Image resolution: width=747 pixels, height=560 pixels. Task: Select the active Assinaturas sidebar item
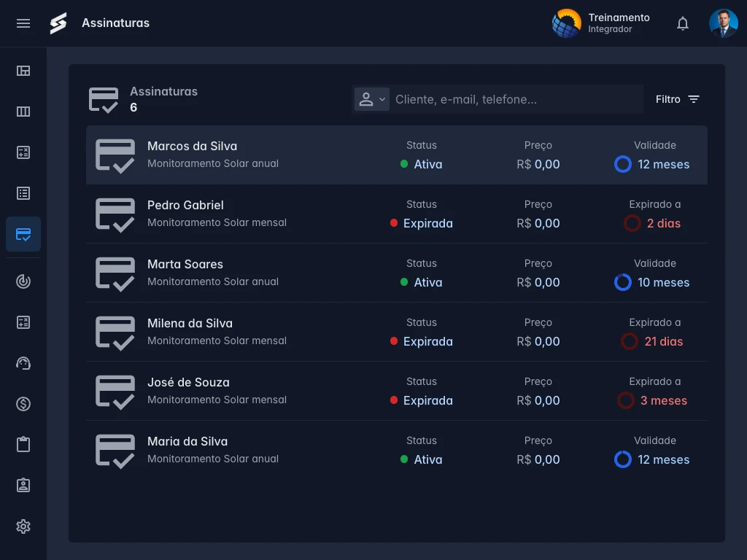click(23, 234)
